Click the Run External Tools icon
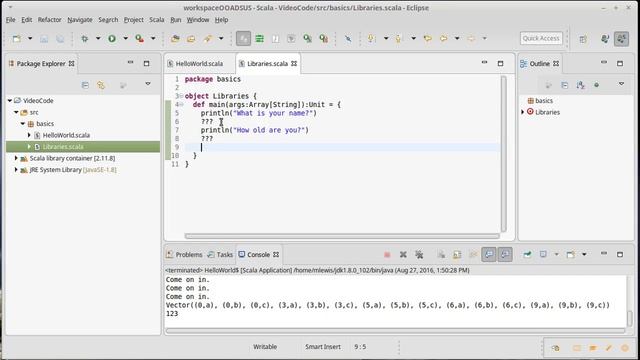 [x=140, y=38]
